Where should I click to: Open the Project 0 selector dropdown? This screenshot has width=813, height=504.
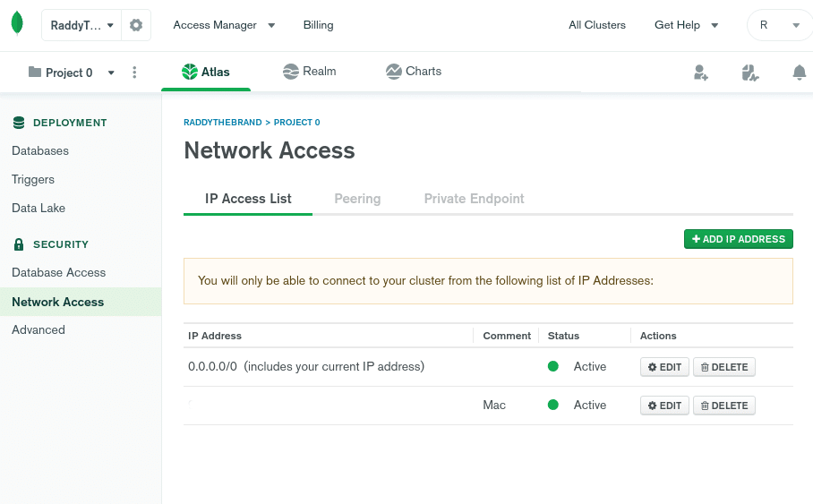coord(72,73)
